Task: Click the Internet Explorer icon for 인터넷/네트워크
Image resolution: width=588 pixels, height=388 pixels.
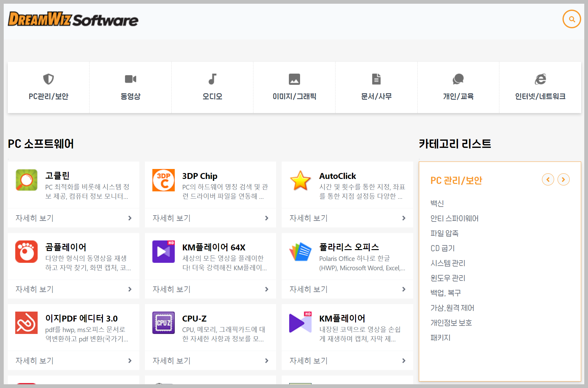Action: point(540,79)
